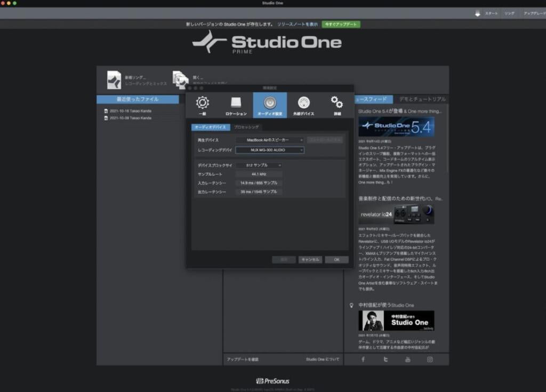
Task: Open the リリースノートを表示 link
Action: point(298,25)
